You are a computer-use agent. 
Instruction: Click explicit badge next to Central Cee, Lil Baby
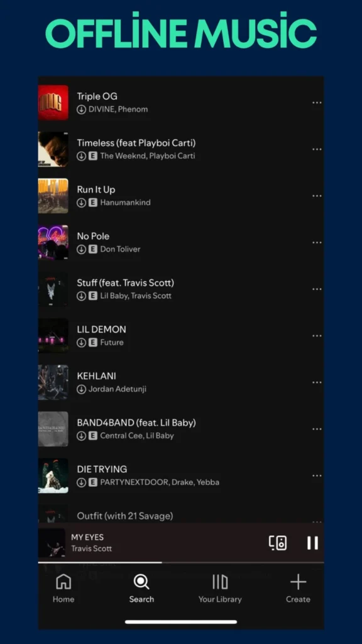click(x=93, y=436)
